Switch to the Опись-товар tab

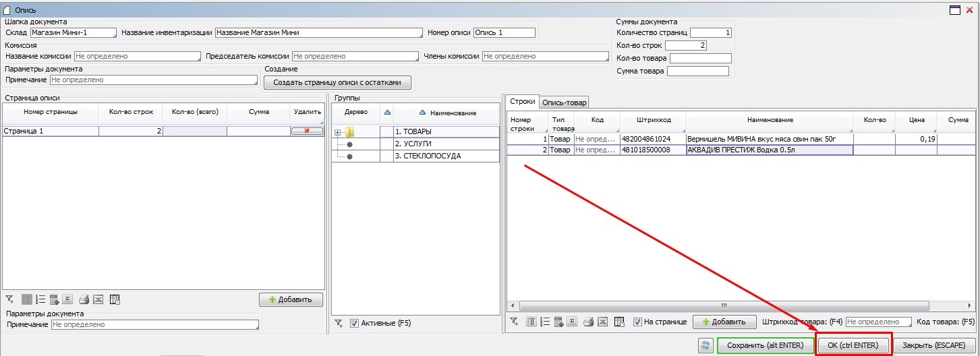pyautogui.click(x=565, y=102)
